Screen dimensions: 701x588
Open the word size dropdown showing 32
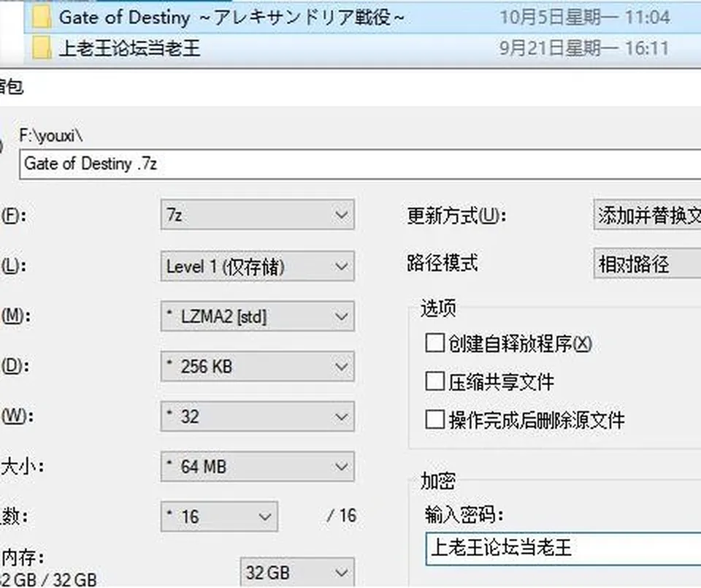tap(258, 417)
